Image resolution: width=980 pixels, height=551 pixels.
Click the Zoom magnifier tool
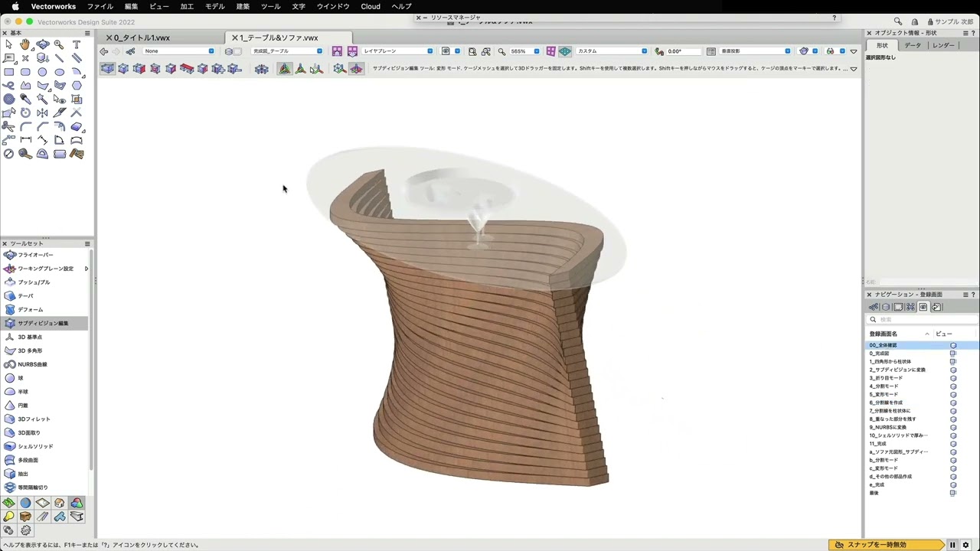click(59, 44)
